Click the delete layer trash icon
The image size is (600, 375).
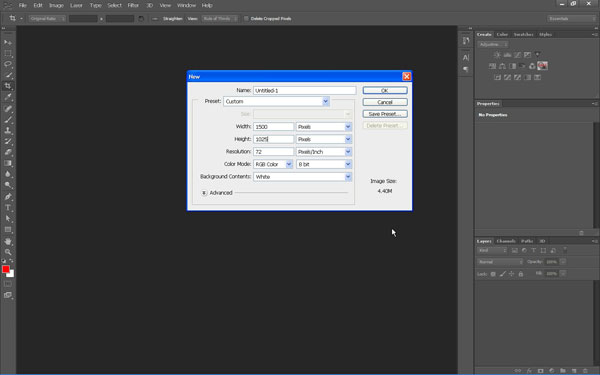[585, 371]
